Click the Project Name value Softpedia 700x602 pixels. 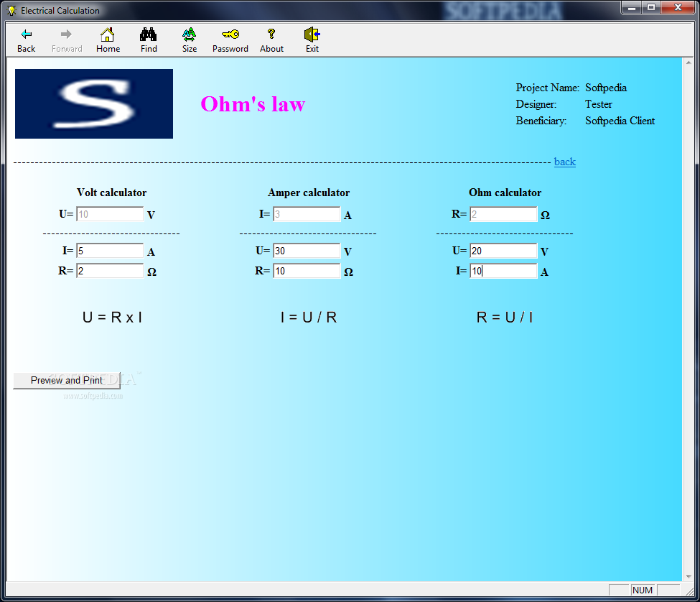click(606, 88)
